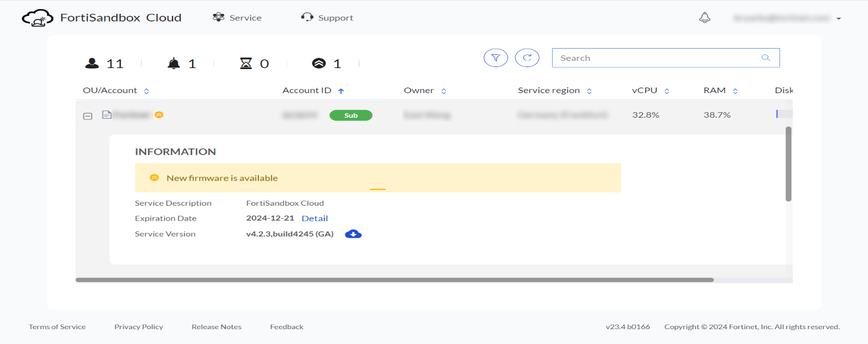
Task: Expand the user account dropdown arrow
Action: (x=839, y=18)
